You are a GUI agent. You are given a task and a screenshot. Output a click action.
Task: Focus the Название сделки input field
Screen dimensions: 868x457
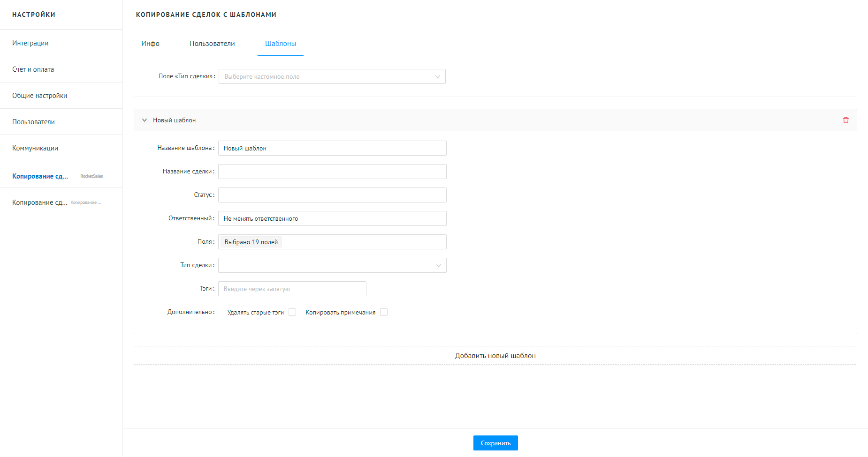tap(332, 172)
